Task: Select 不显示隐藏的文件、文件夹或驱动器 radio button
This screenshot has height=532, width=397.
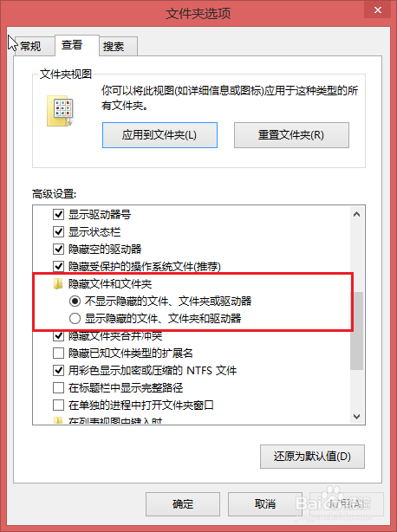Action: [x=75, y=301]
